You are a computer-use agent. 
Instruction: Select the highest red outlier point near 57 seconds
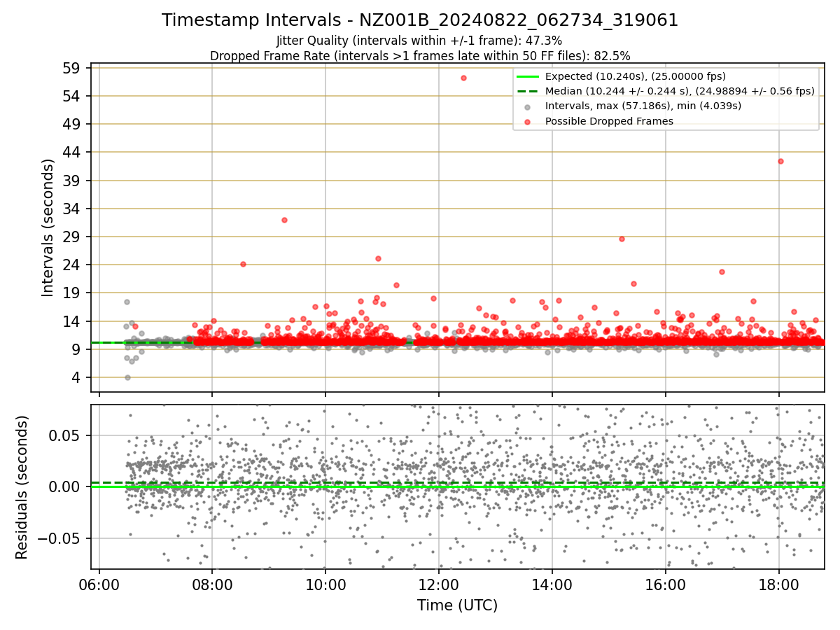point(463,78)
